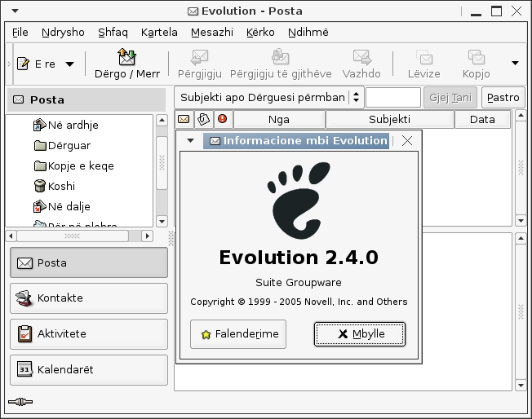Open the Subjekti apo Dërguesi përmban search dropdown
The image size is (532, 419).
269,98
